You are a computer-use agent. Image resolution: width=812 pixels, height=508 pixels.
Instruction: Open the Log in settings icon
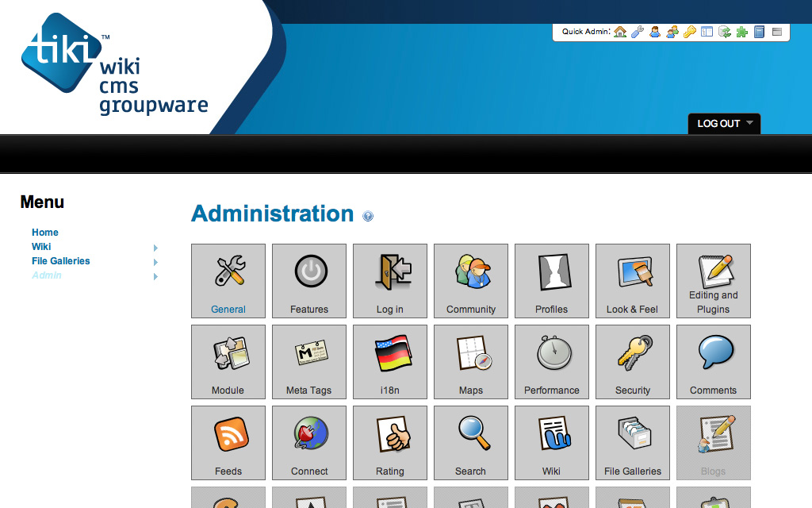(390, 281)
